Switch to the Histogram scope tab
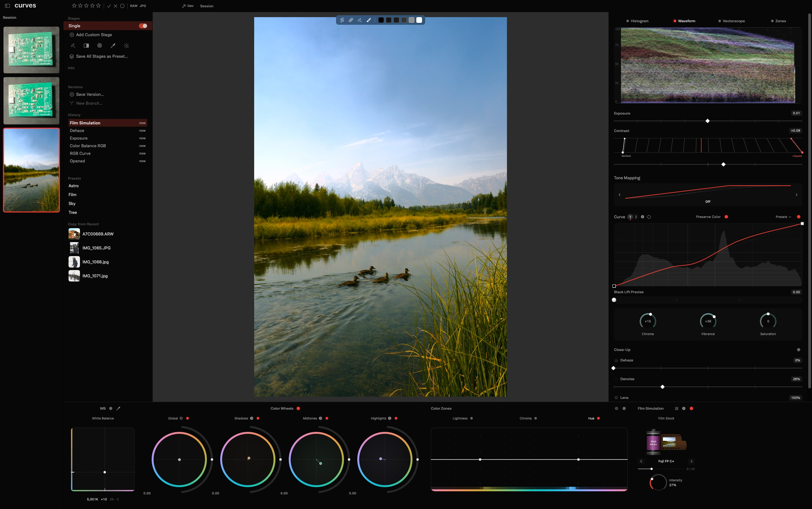The image size is (812, 509). point(637,21)
